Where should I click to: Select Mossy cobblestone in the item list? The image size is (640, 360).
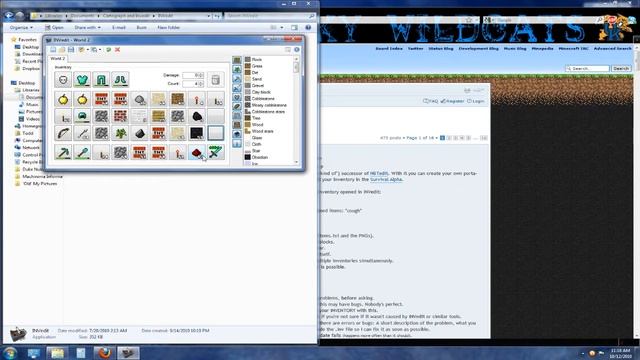click(268, 105)
